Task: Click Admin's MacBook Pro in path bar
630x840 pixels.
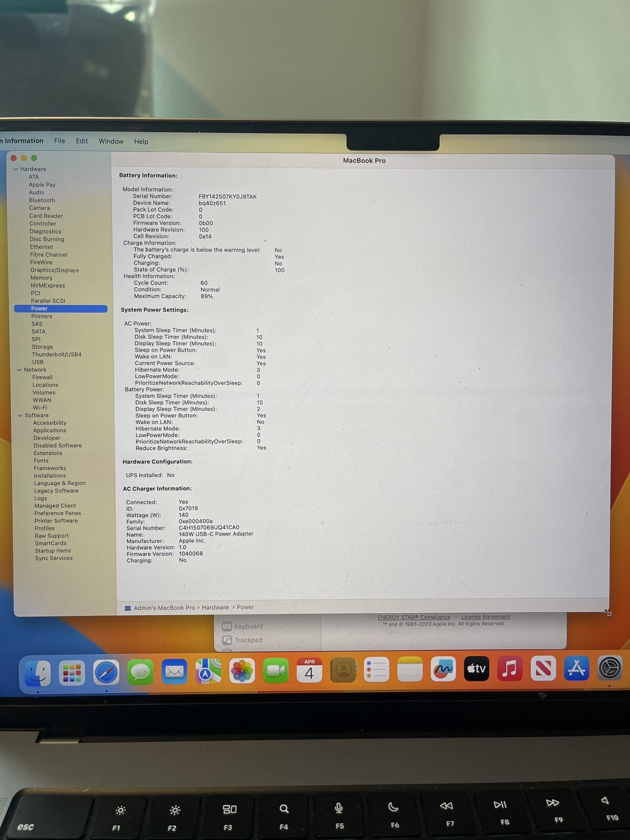Action: [164, 607]
